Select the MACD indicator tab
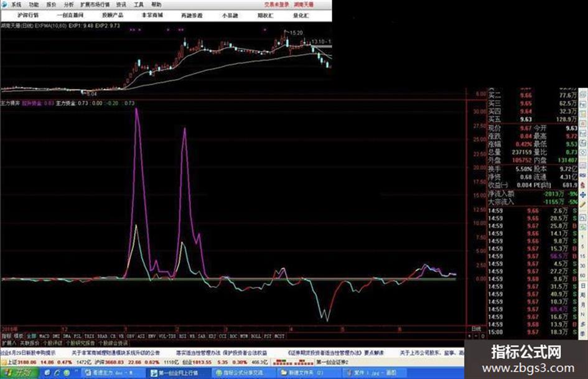588x379 pixels. 44,336
